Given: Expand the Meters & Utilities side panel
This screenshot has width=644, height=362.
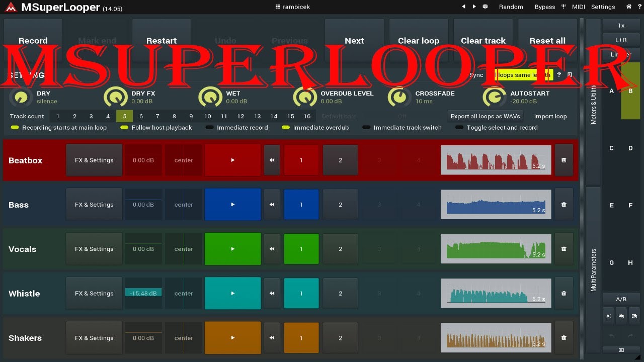Looking at the screenshot, I should tap(593, 102).
